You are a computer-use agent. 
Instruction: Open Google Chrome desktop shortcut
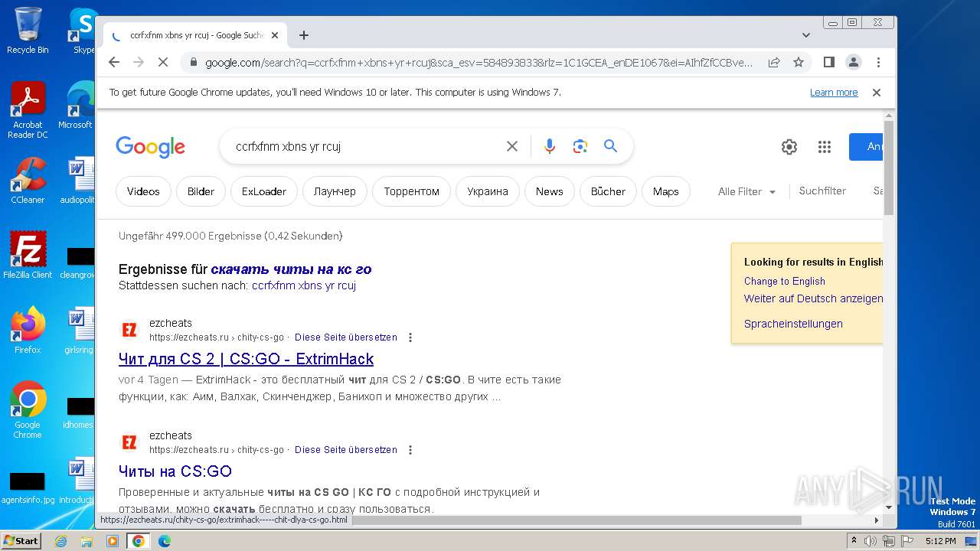tap(28, 409)
